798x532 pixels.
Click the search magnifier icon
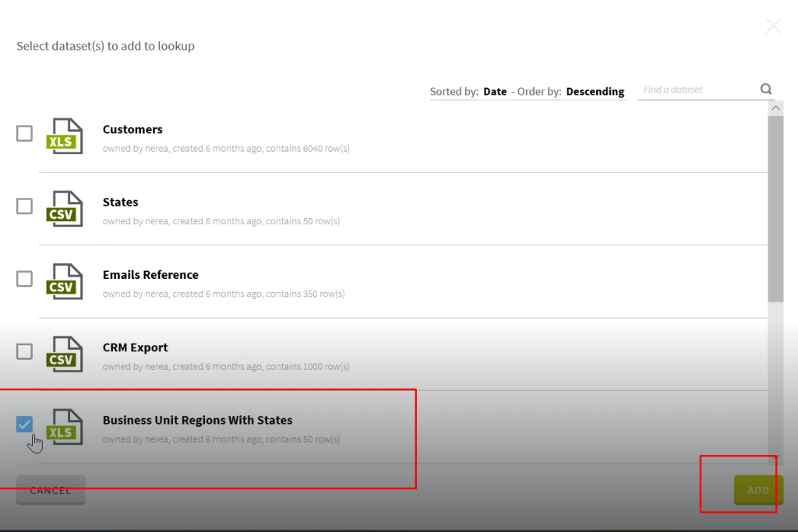click(766, 90)
